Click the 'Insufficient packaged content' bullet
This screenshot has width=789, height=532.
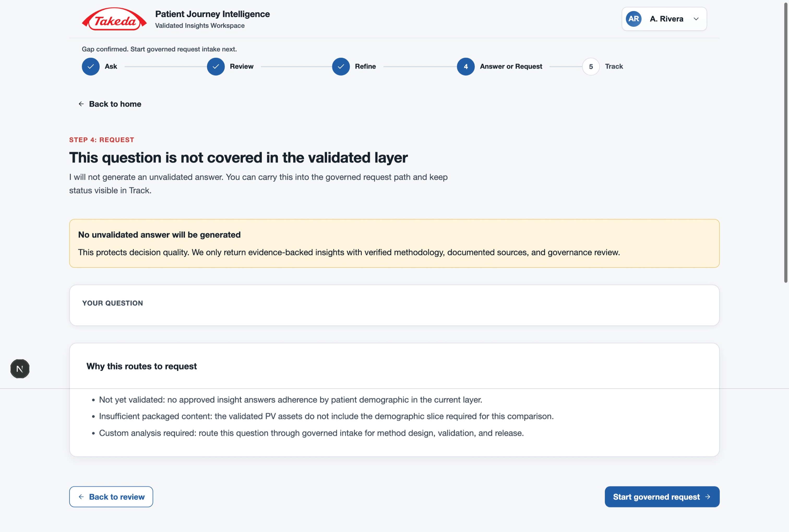[326, 416]
